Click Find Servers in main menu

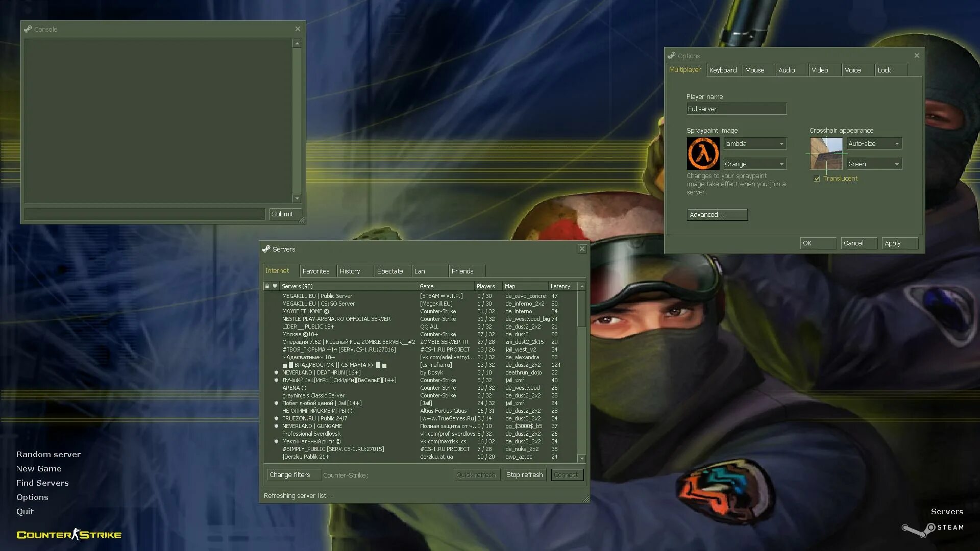pos(42,483)
